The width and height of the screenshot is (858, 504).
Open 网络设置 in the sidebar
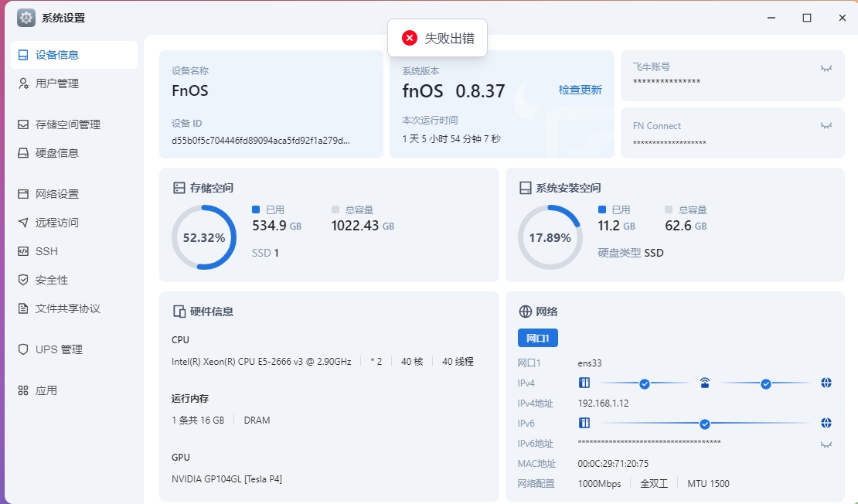click(74, 194)
